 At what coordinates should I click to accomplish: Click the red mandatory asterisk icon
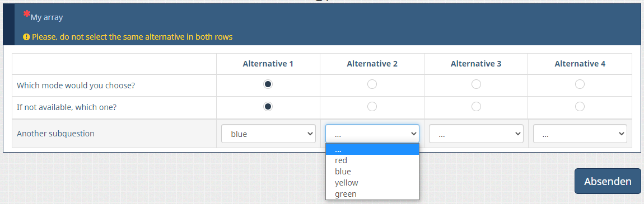27,14
